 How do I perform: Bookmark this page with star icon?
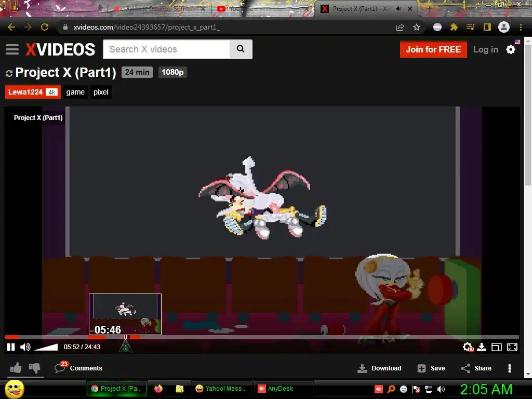[417, 27]
